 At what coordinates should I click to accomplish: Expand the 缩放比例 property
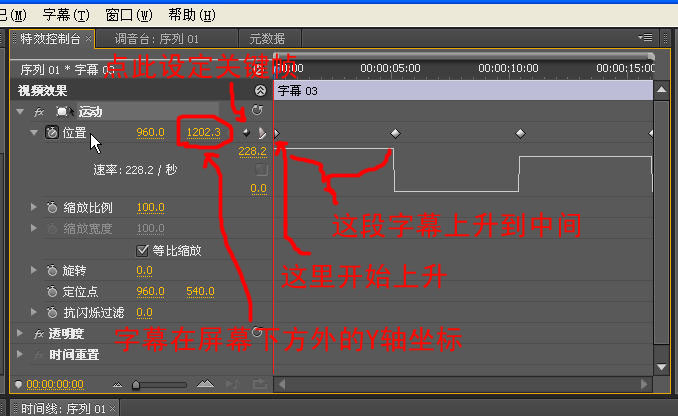tap(35, 208)
